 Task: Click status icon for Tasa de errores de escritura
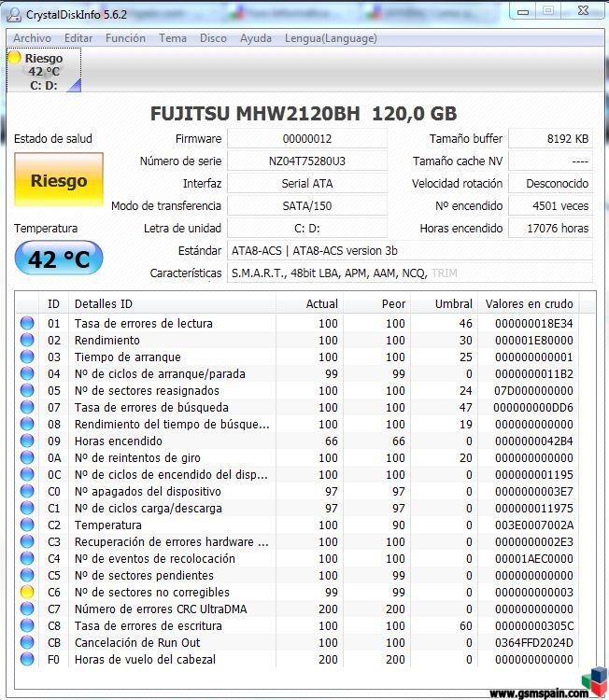27,625
